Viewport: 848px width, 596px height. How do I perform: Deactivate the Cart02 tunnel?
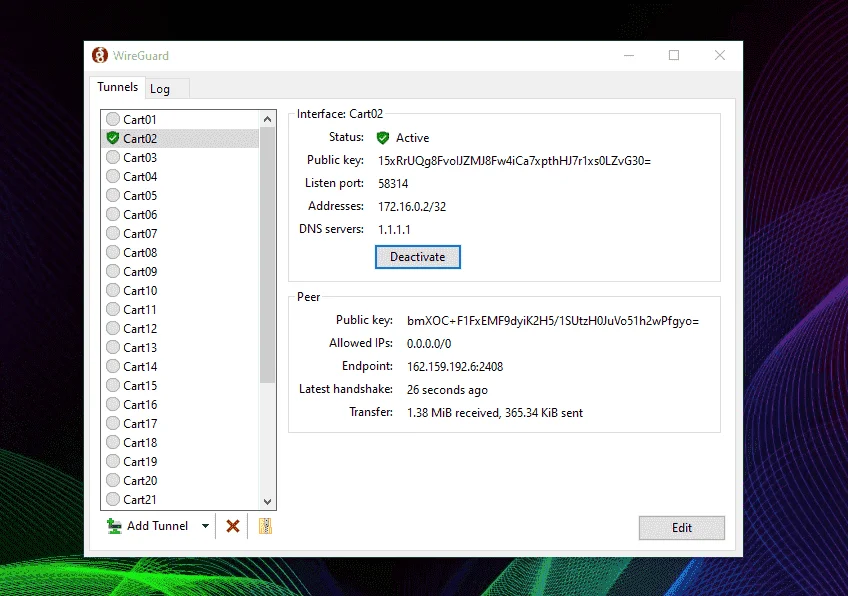[x=418, y=257]
